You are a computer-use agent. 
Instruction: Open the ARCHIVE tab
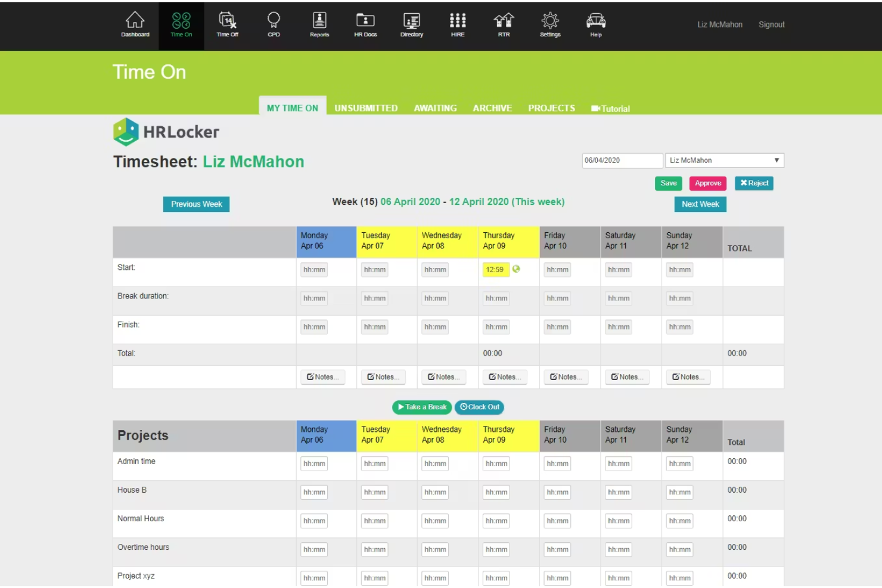[492, 108]
